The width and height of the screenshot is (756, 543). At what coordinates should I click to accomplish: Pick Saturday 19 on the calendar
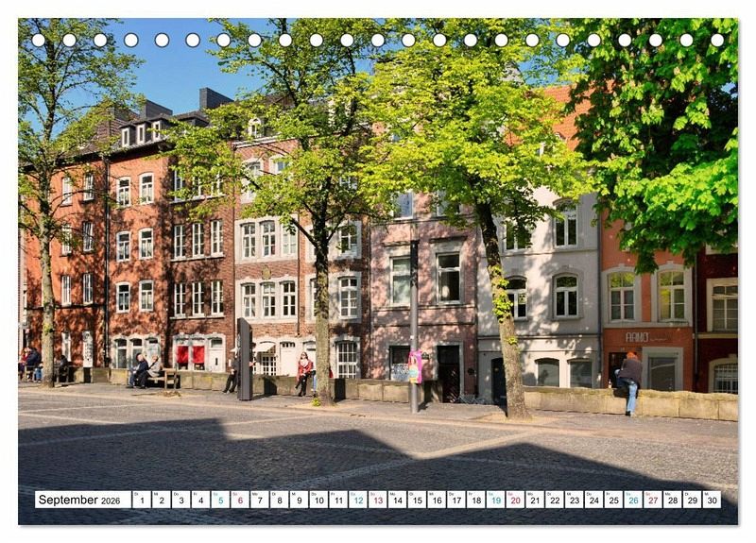495,500
